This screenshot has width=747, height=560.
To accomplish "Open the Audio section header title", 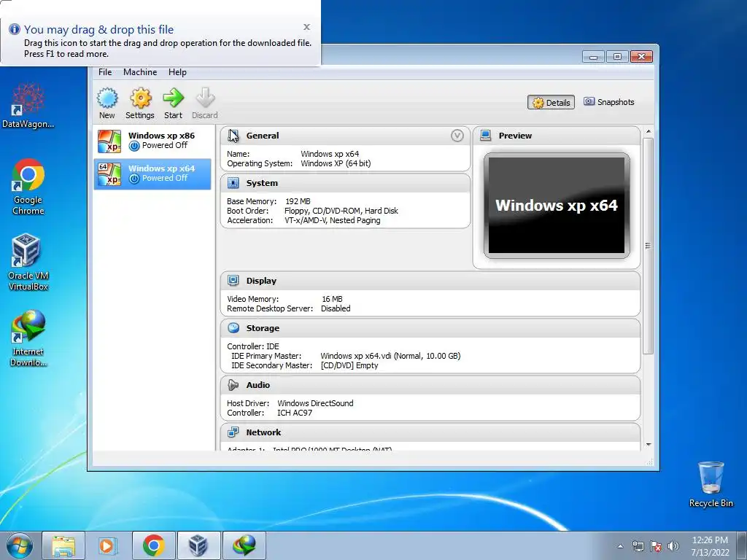I will coord(258,385).
